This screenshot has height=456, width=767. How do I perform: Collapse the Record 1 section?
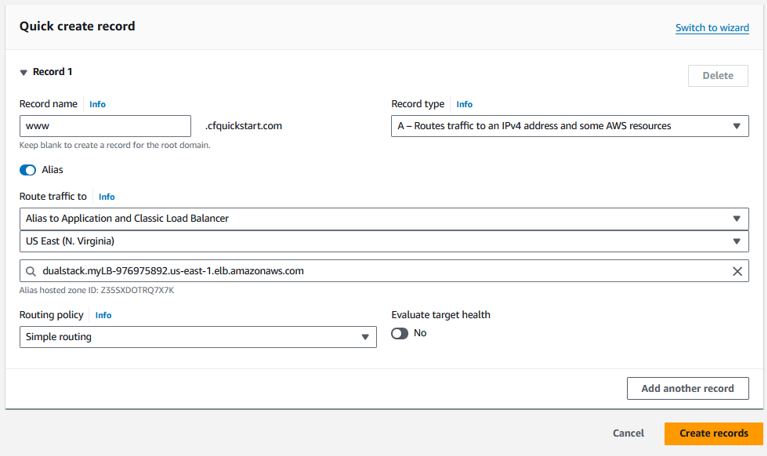(23, 72)
